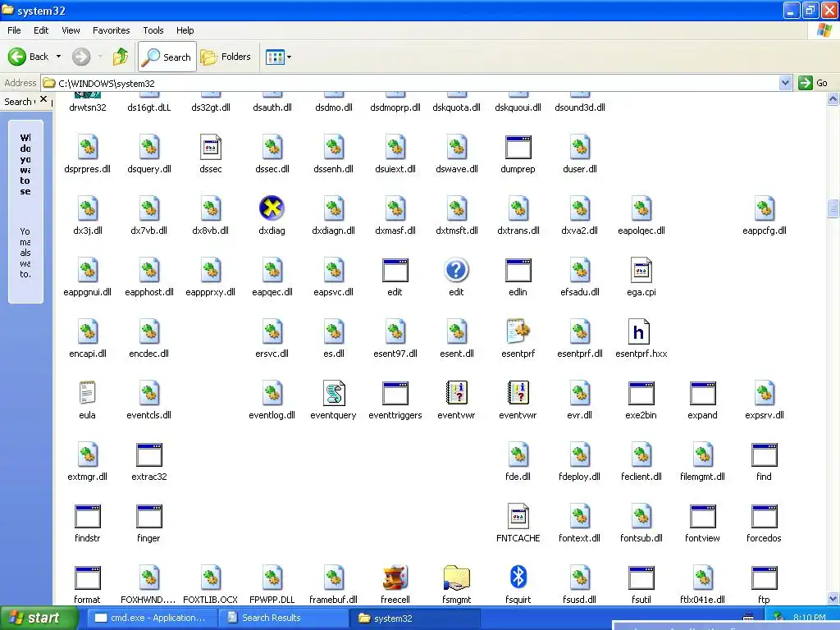Screen dimensions: 840x630
Task: Select the duser.dll file icon
Action: [580, 147]
